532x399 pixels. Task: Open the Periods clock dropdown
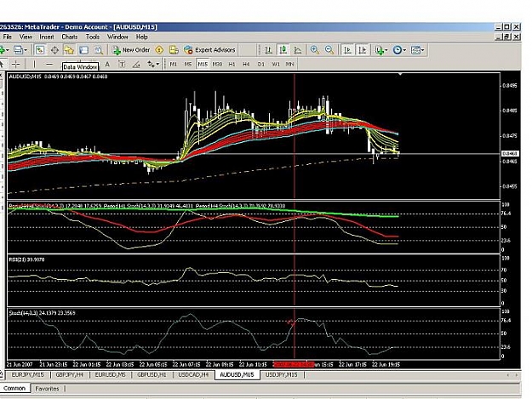tap(399, 50)
